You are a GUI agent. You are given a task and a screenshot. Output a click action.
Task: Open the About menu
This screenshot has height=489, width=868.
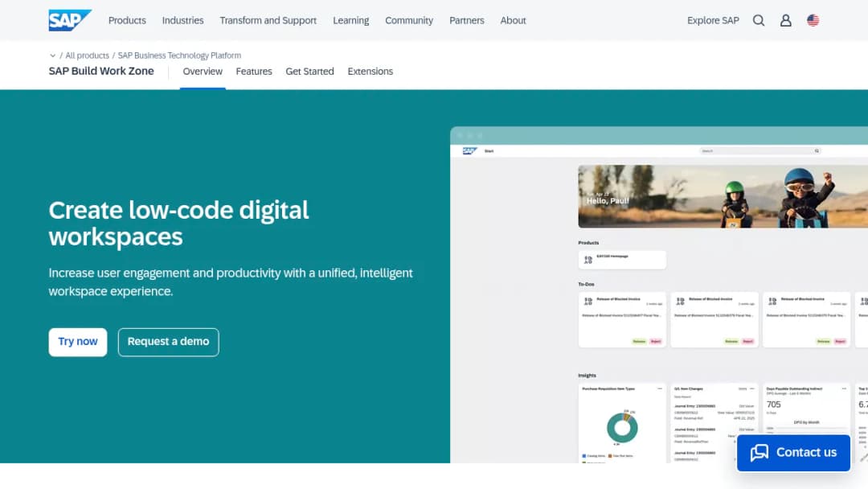(513, 20)
